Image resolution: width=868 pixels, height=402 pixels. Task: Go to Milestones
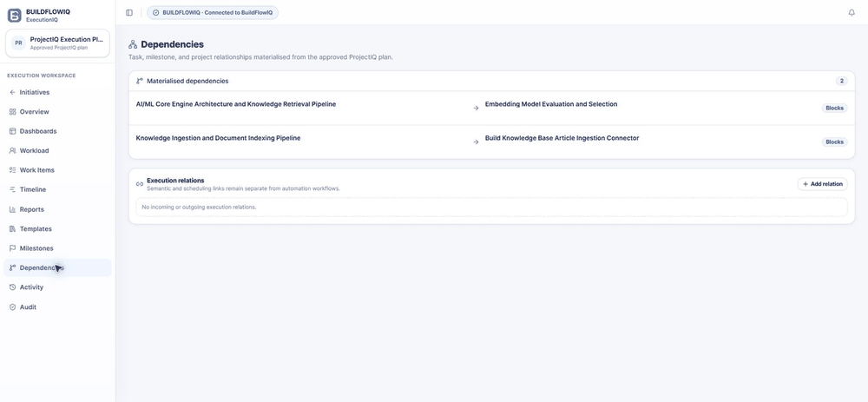[57, 248]
